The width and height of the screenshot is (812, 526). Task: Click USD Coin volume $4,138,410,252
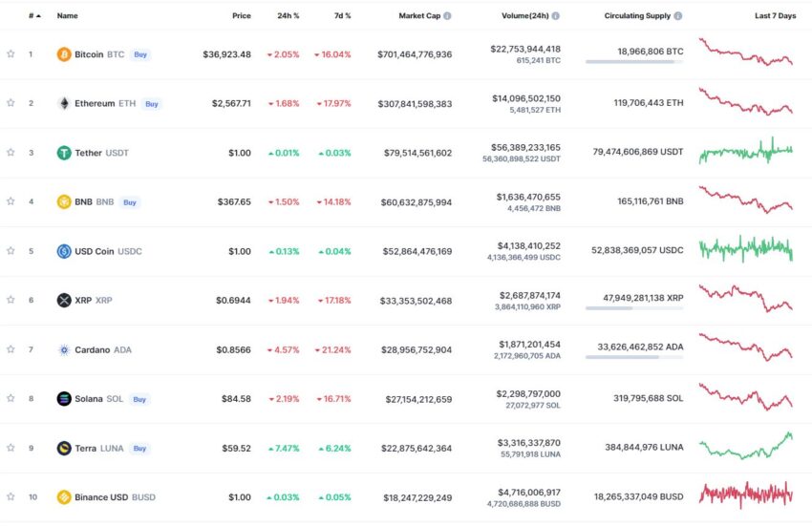(x=528, y=246)
